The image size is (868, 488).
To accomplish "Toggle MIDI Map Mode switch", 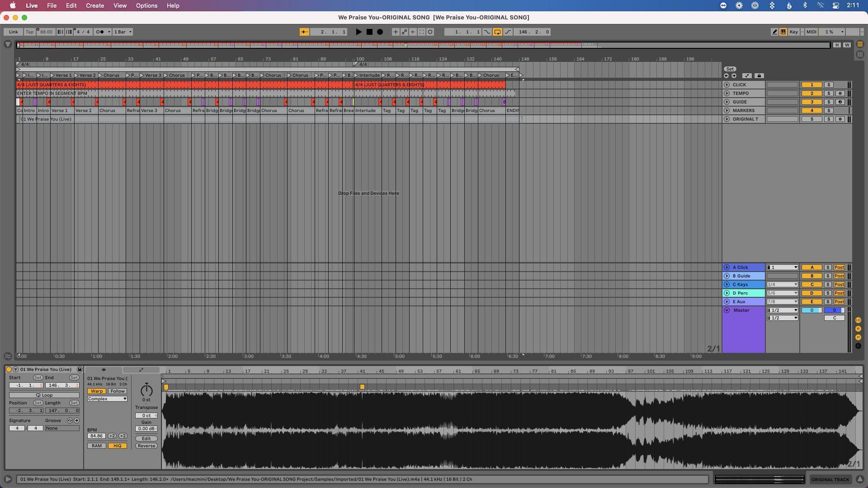I will (811, 32).
